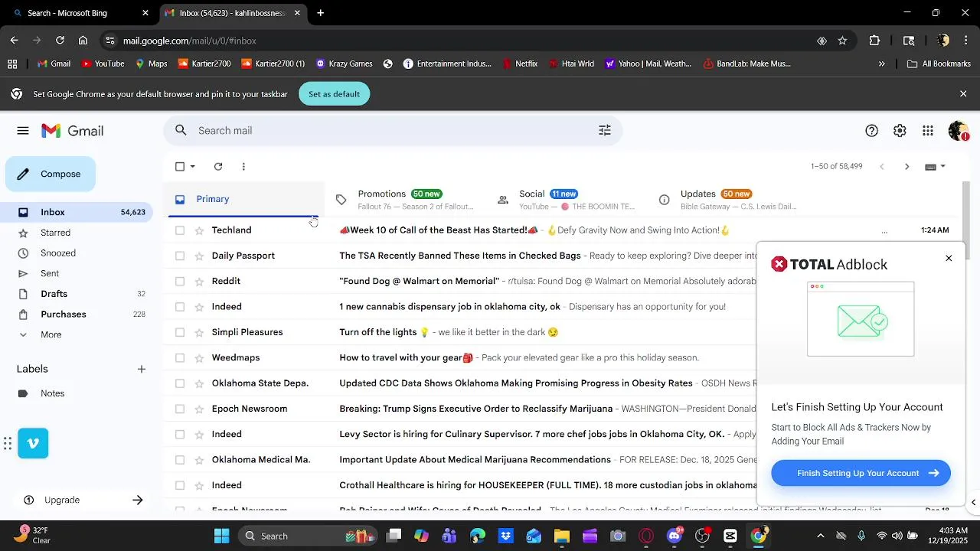Switch to the Promotions tab
980x551 pixels.
coord(404,199)
